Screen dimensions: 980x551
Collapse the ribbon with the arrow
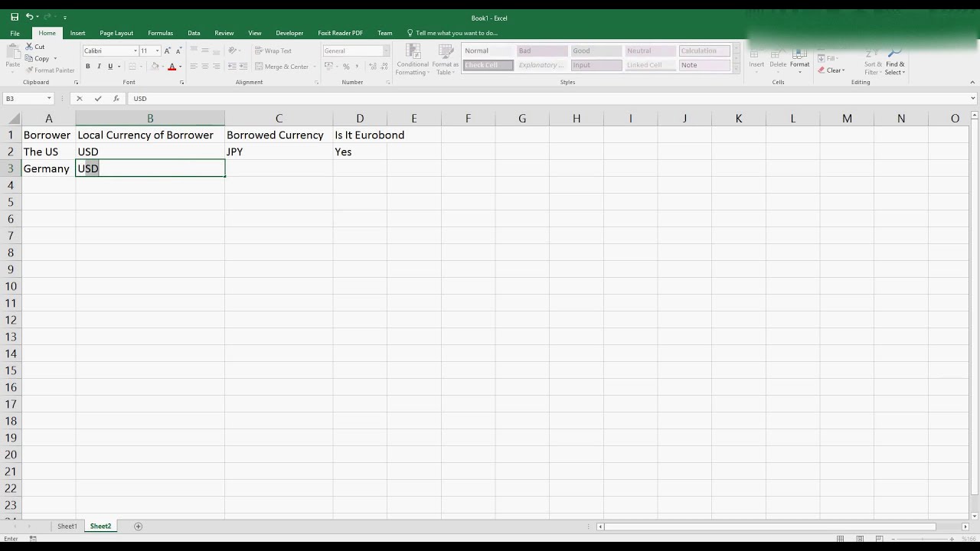(973, 82)
